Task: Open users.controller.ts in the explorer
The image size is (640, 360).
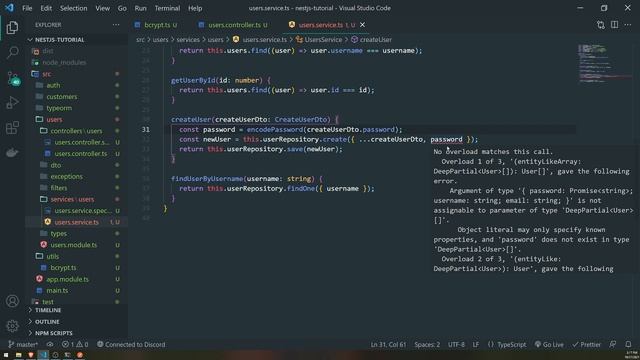Action: click(x=80, y=154)
